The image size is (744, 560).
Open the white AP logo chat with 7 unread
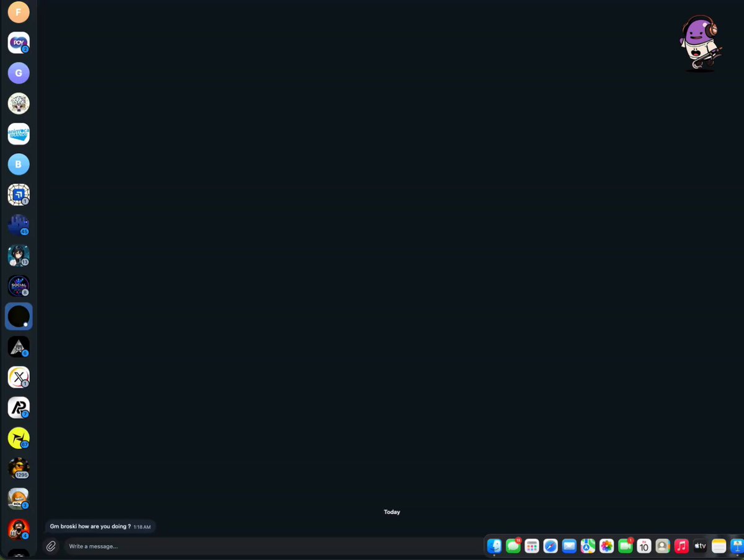(19, 407)
